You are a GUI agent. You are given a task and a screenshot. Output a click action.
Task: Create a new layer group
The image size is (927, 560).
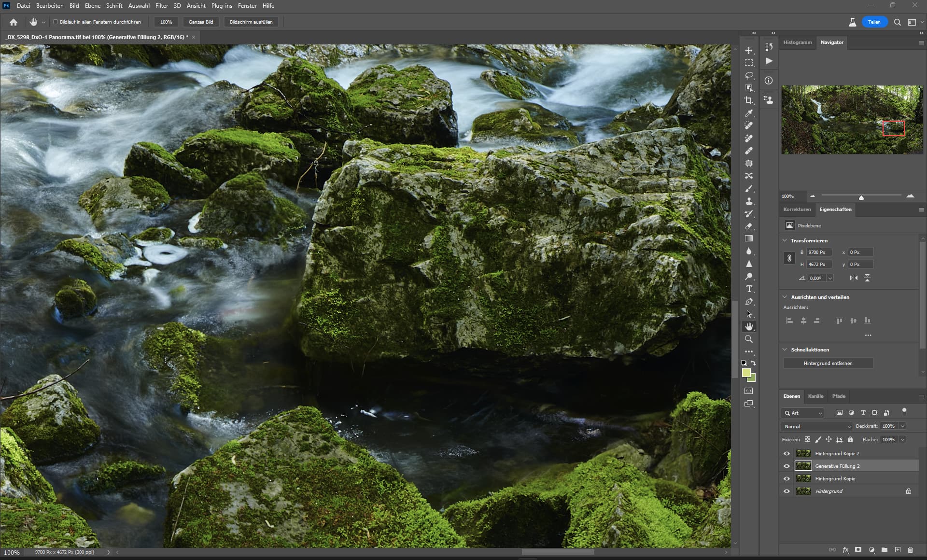click(885, 550)
